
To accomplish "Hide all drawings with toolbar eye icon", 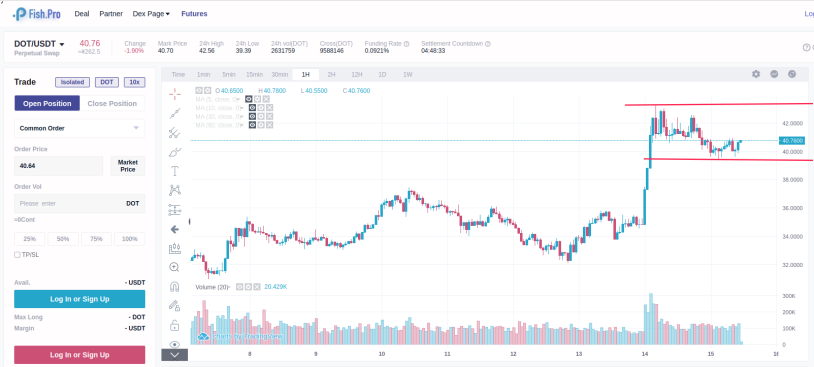I will click(175, 344).
